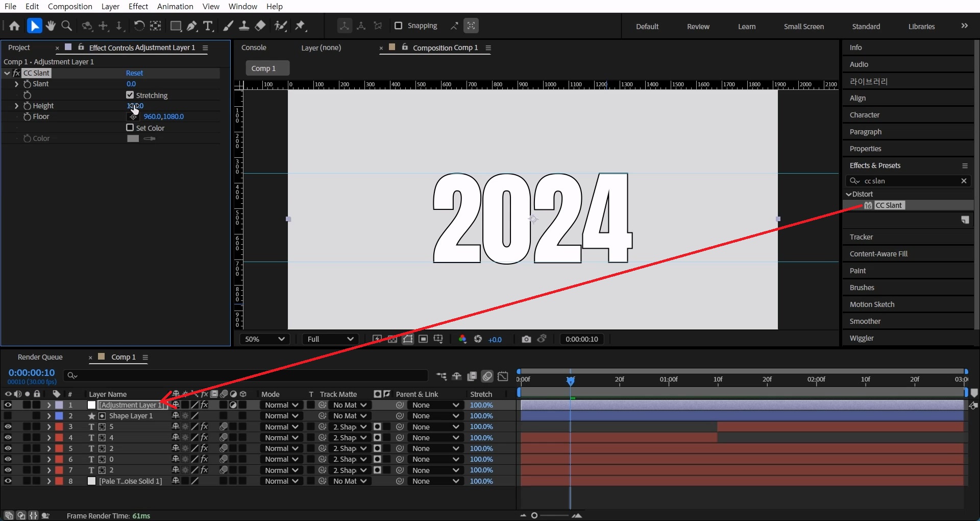Click the timeline zoom slider
Screen dimensions: 980x521
point(550,515)
